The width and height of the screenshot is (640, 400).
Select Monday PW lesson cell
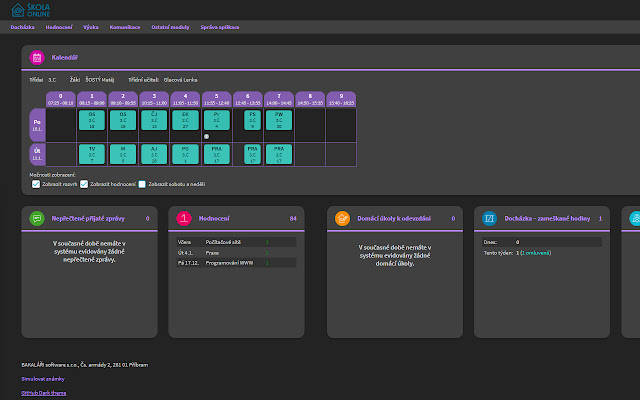(279, 120)
